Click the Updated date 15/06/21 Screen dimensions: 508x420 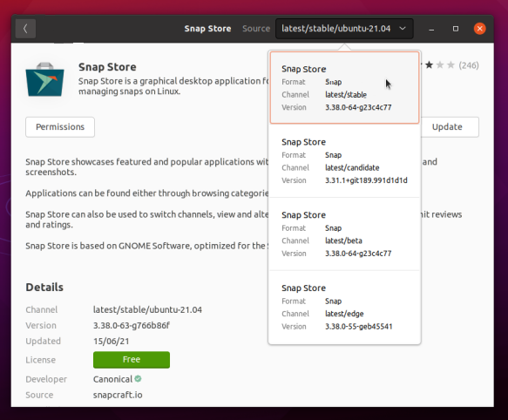[x=112, y=342]
